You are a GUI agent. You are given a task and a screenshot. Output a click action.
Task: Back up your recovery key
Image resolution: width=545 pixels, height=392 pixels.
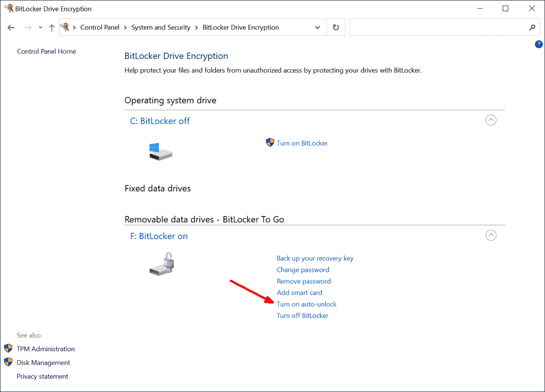315,258
